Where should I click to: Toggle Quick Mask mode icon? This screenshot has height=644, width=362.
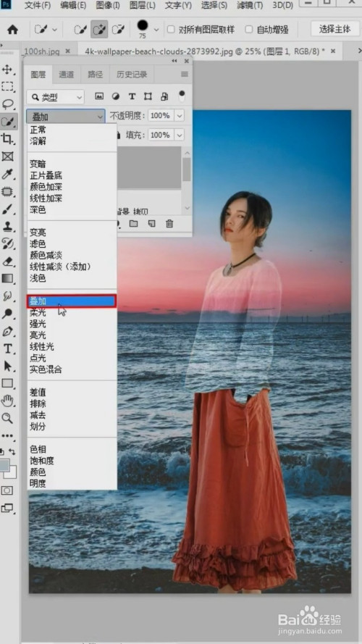[x=7, y=490]
